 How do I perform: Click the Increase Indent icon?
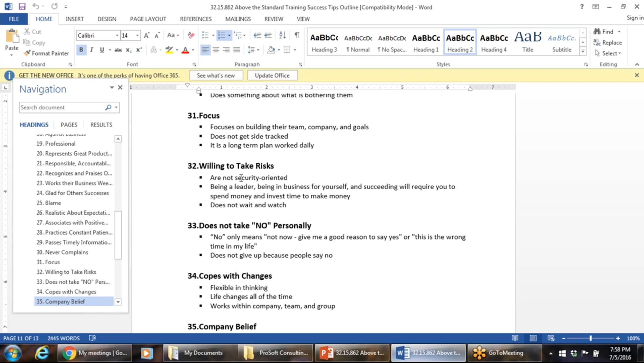pos(268,35)
